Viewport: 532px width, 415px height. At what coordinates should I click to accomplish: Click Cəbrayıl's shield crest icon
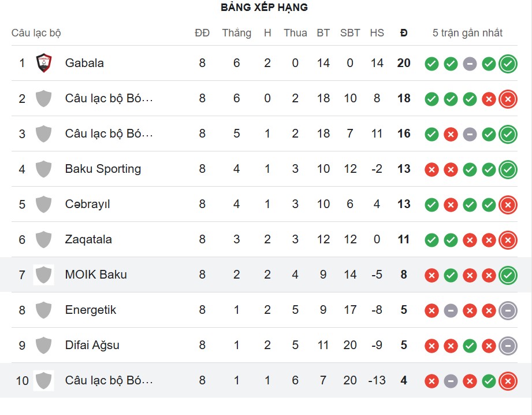(44, 204)
